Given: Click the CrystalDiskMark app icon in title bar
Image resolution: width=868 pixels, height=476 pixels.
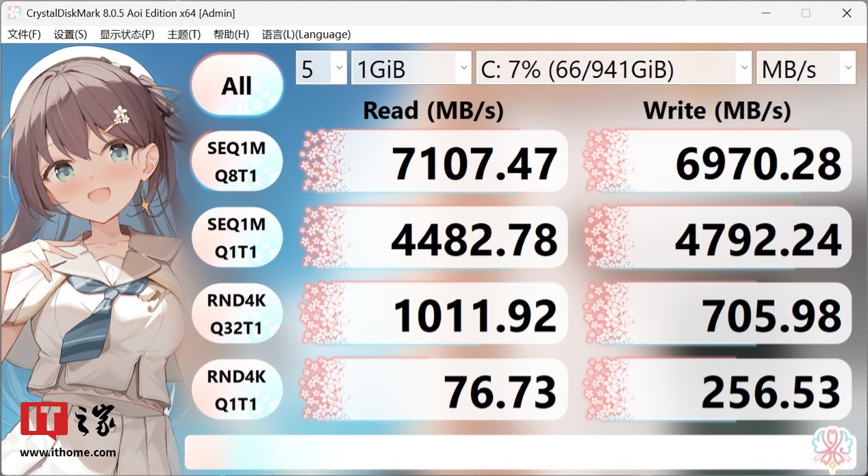Looking at the screenshot, I should 14,13.
